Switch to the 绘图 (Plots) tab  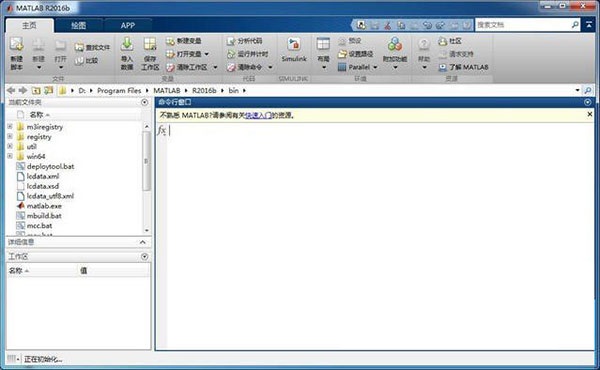78,25
